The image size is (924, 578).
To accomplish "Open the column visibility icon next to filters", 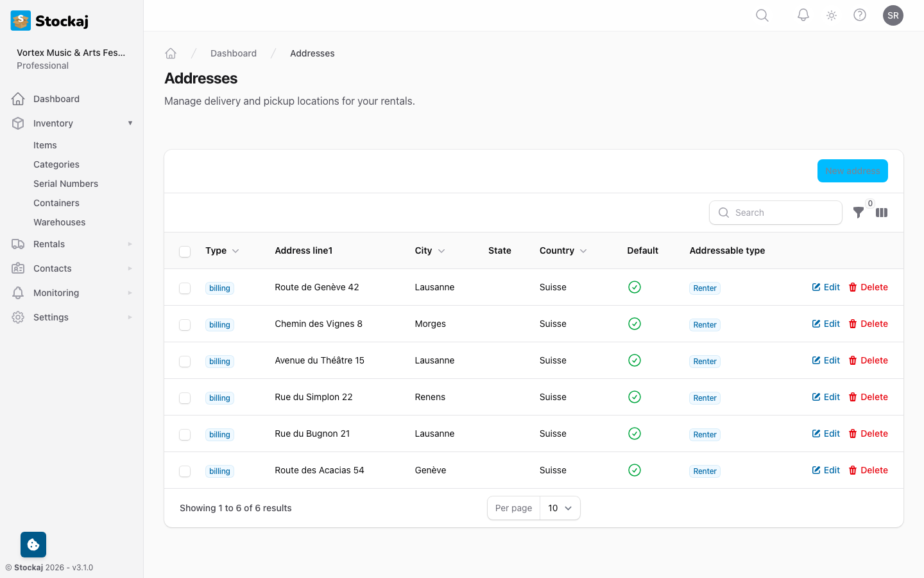I will point(882,213).
